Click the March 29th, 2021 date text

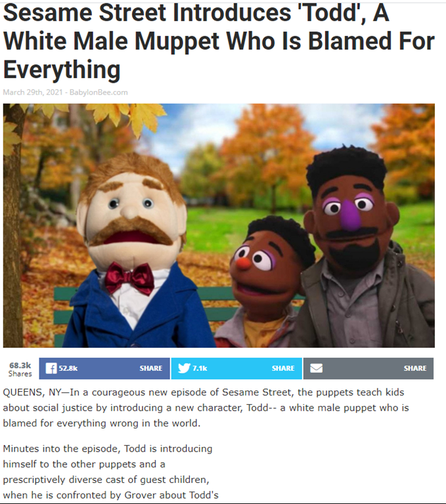point(32,93)
